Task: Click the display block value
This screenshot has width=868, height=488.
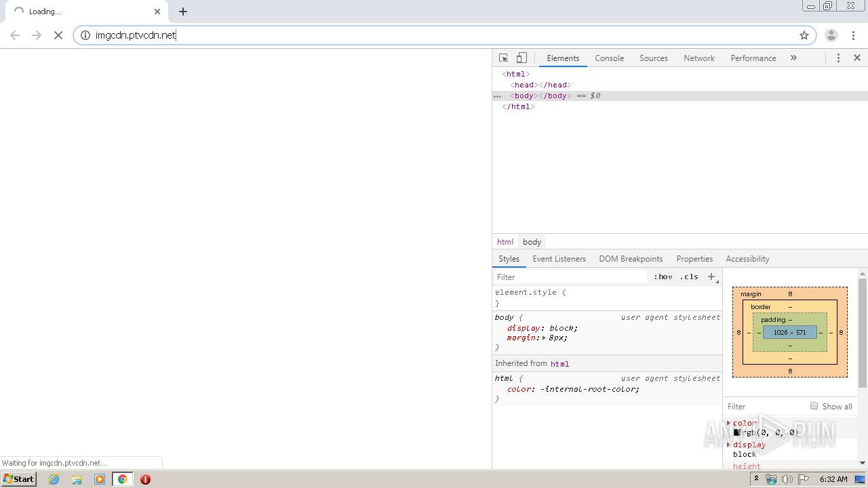Action: tap(562, 328)
